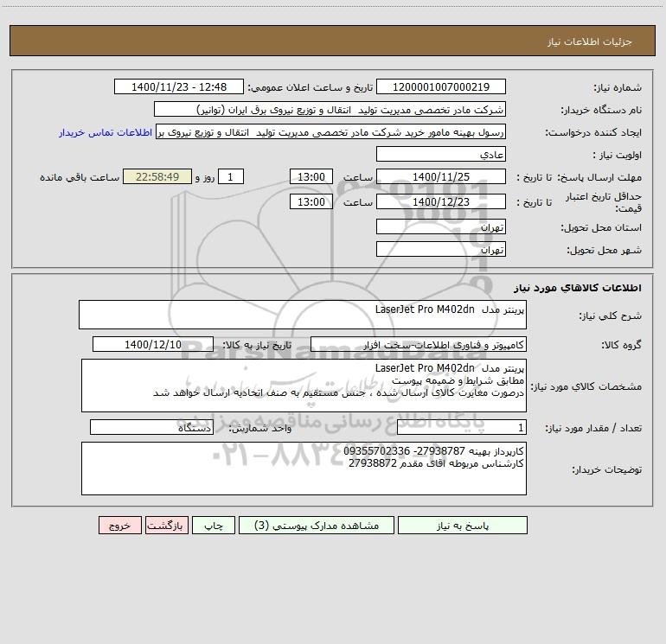Open 'اطلاعات تماس خریدار' link
The height and width of the screenshot is (644, 666).
tap(106, 132)
